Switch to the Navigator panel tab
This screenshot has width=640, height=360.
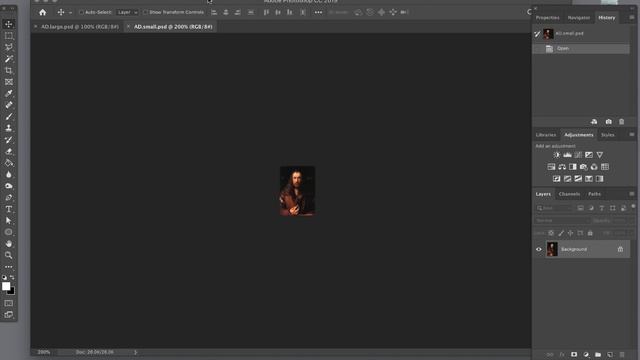click(579, 18)
